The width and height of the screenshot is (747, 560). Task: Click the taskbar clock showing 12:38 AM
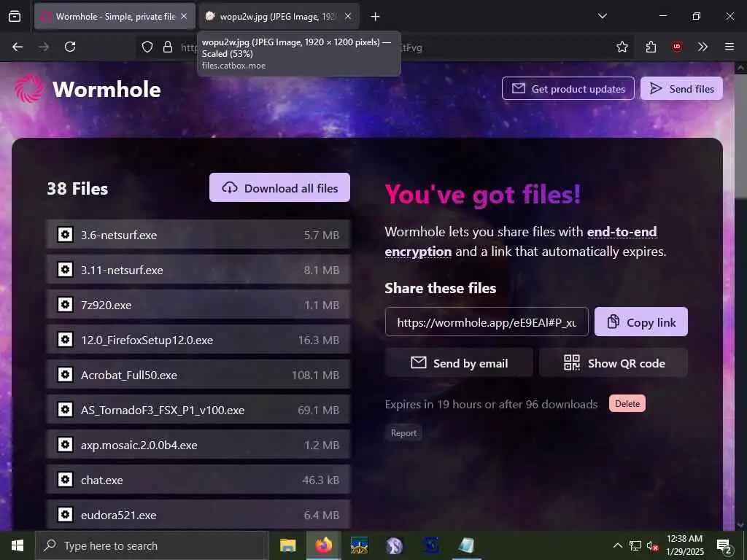[684, 545]
